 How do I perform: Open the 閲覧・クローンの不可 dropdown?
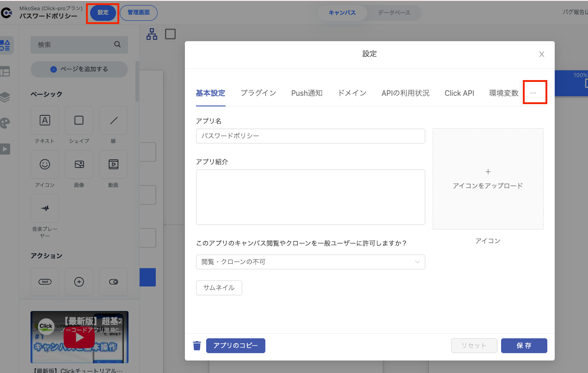pos(310,262)
